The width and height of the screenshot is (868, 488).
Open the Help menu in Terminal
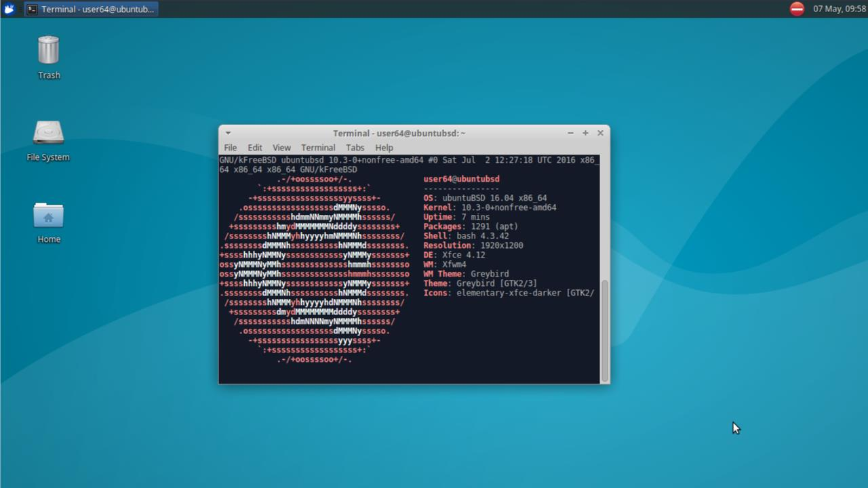point(384,148)
